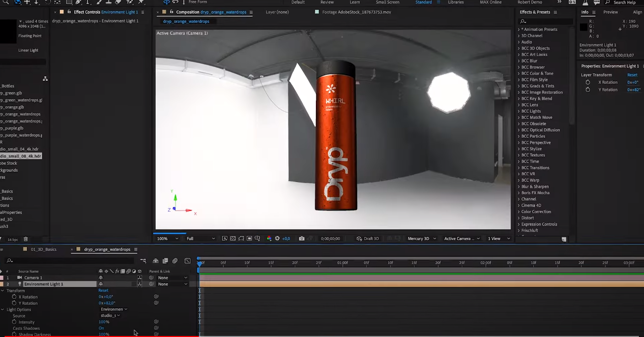Open the Effects & Presets panel menu

pyautogui.click(x=555, y=12)
